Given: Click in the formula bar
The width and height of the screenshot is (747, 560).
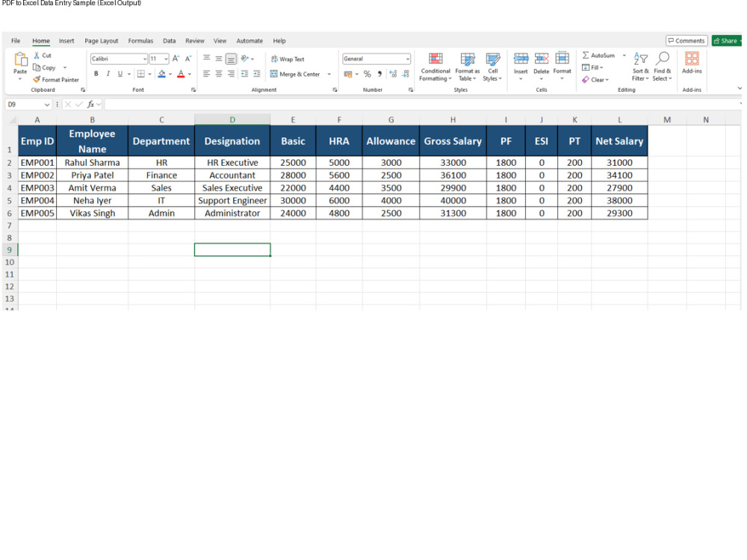Looking at the screenshot, I should point(423,105).
